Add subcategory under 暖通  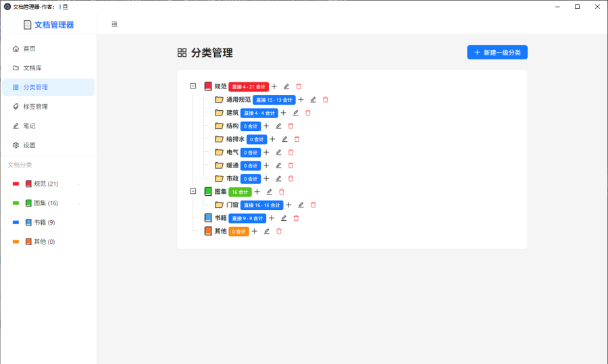tap(266, 165)
